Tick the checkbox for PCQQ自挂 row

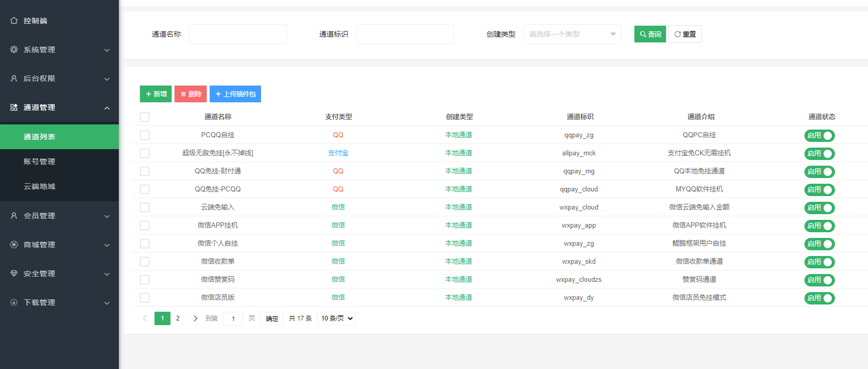tap(145, 135)
